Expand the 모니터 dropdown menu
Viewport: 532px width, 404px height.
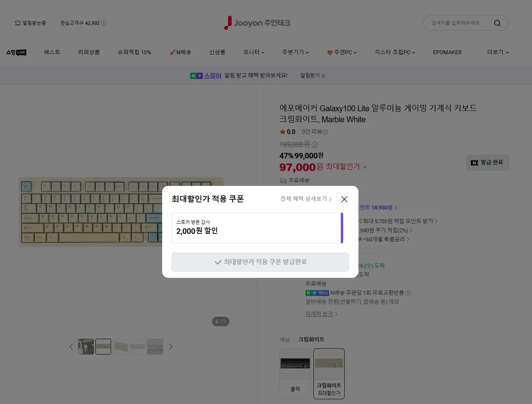click(254, 52)
